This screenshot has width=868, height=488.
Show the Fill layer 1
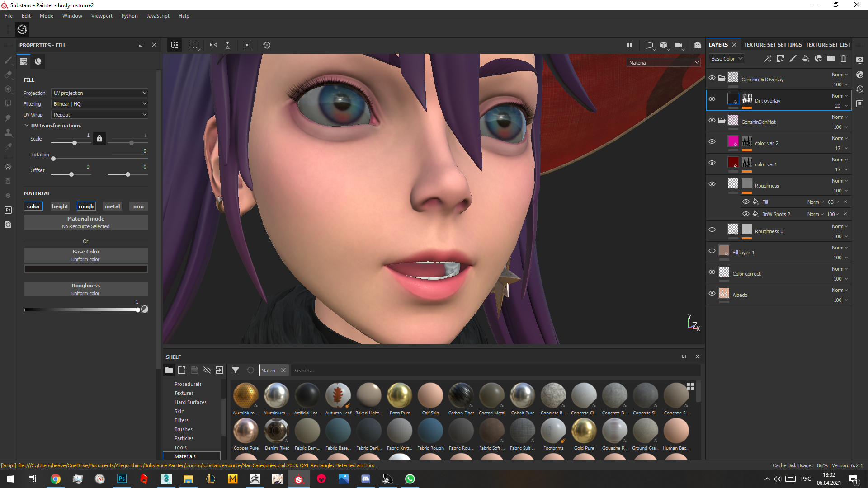[x=712, y=251]
